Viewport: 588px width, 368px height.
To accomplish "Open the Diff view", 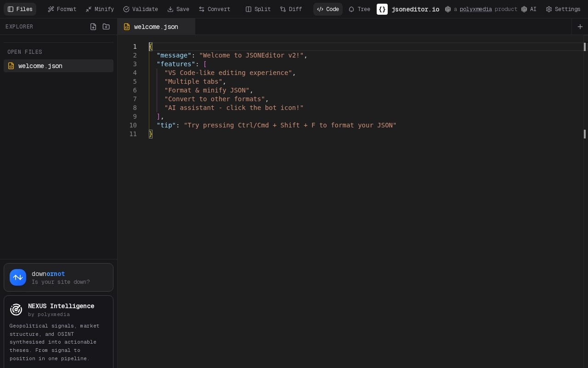I will (x=291, y=9).
